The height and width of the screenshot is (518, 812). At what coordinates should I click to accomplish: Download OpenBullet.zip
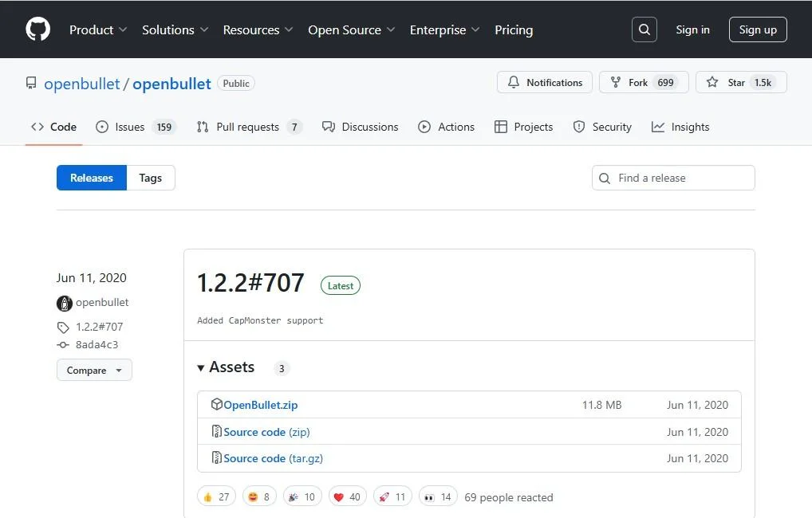261,405
